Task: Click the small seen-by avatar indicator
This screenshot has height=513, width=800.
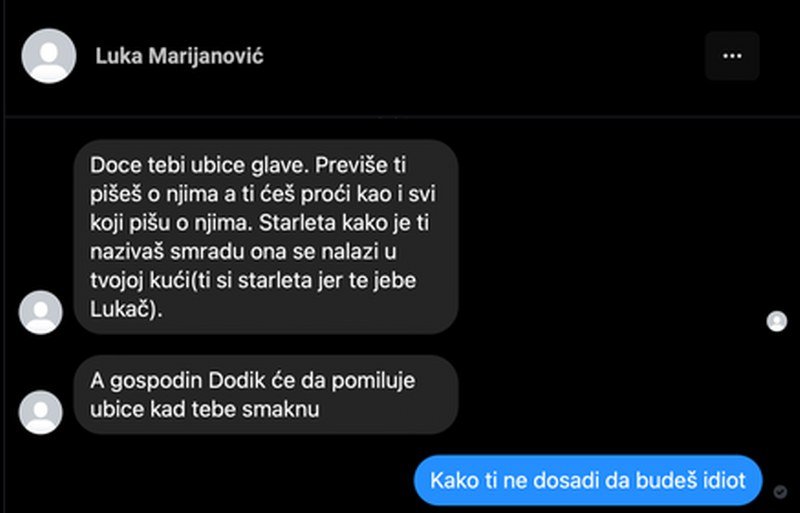Action: 777,321
